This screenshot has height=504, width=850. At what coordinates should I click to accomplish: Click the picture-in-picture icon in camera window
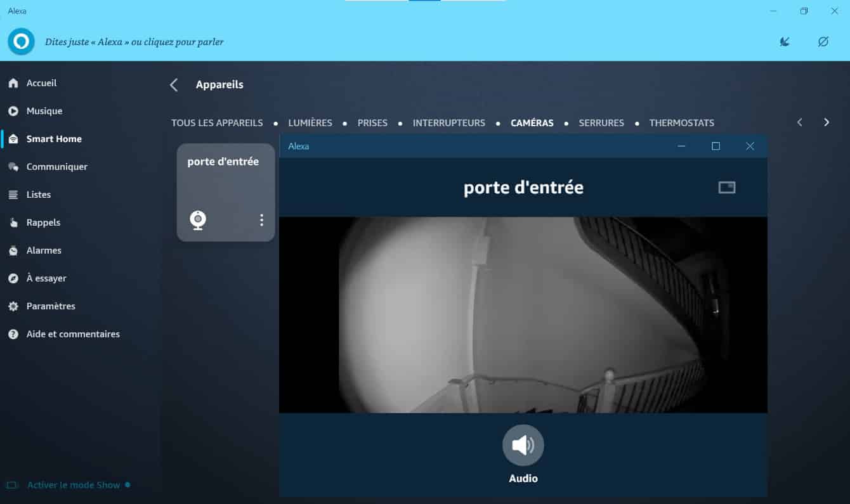[x=727, y=187]
